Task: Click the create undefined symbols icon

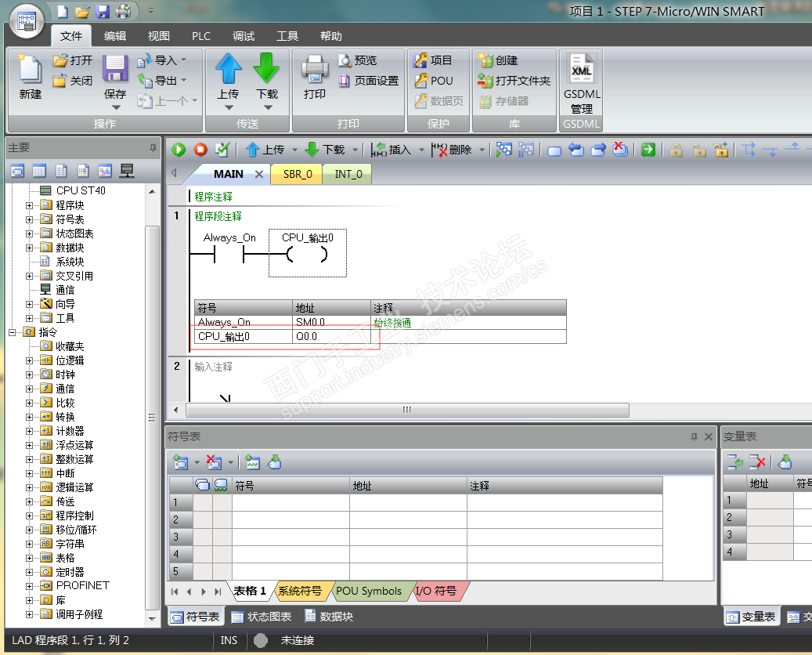Action: (x=252, y=462)
